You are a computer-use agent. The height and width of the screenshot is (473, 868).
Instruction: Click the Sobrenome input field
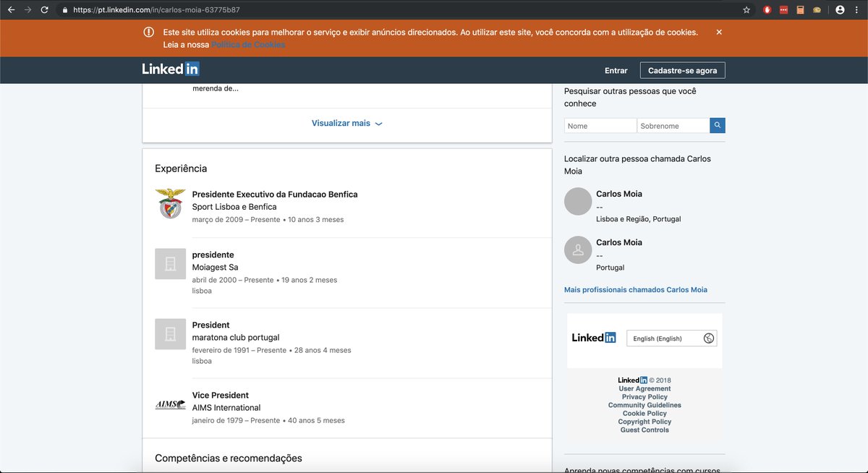click(673, 125)
